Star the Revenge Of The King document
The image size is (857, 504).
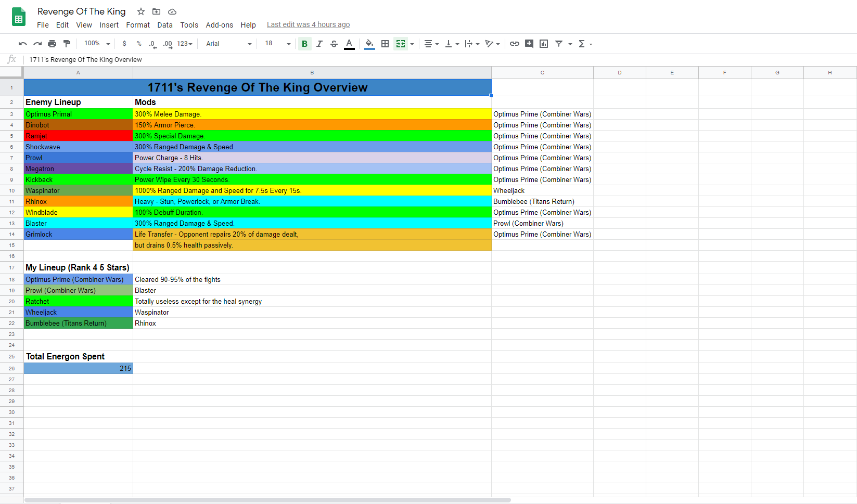click(x=141, y=11)
